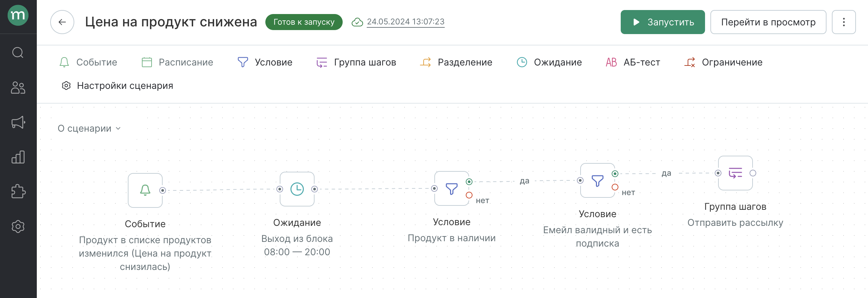Image resolution: width=868 pixels, height=298 pixels.
Task: Open the integrations puzzle icon
Action: pyautogui.click(x=18, y=192)
